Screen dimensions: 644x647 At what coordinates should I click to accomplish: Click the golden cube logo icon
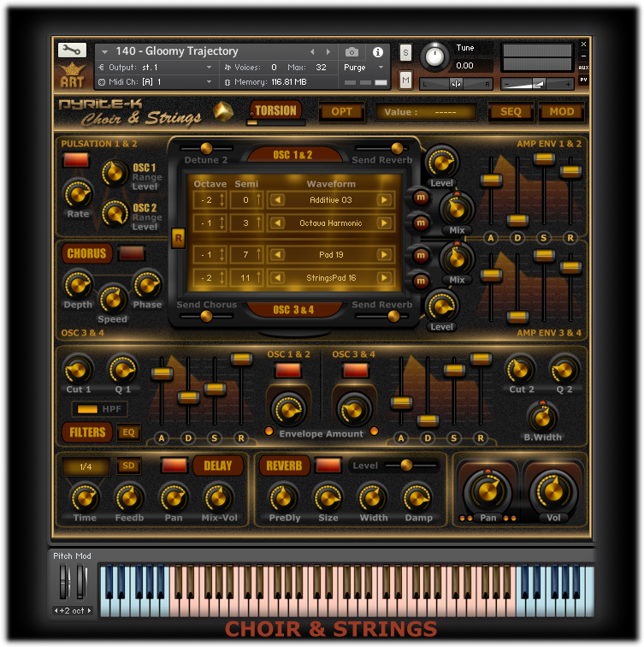[x=223, y=111]
